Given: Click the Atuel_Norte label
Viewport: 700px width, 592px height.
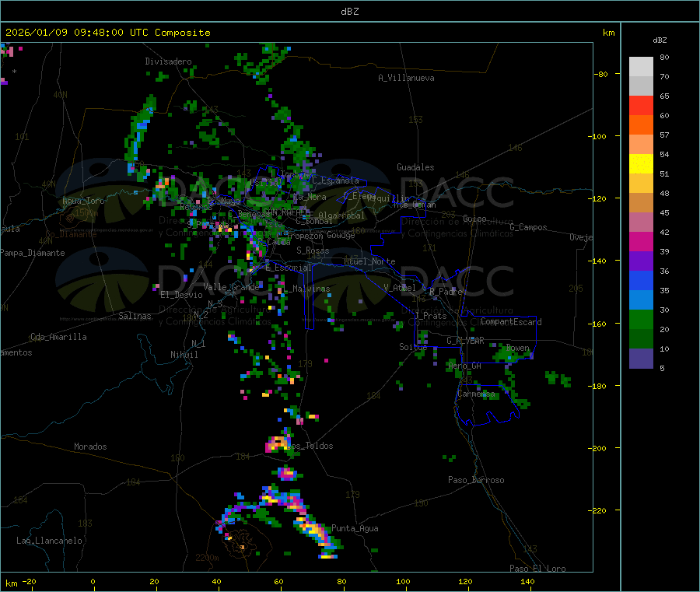Looking at the screenshot, I should tap(369, 261).
